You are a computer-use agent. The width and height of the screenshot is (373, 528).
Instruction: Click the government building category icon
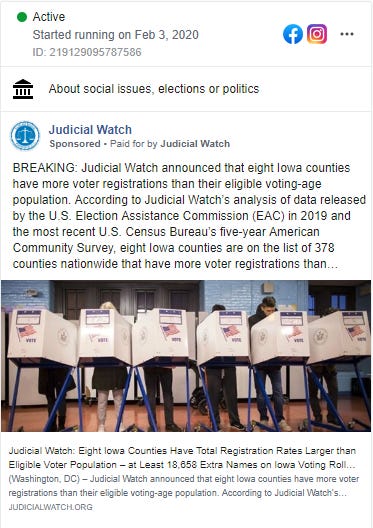pos(23,89)
